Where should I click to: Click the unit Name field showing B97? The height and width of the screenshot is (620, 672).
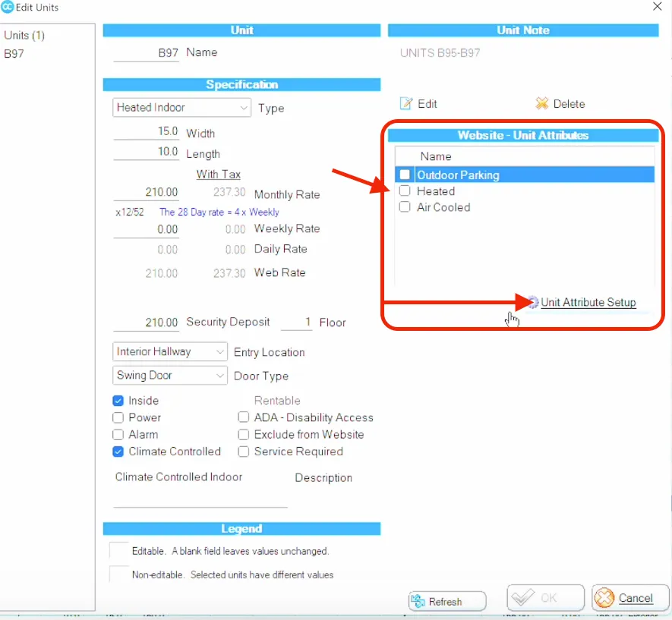pos(146,52)
